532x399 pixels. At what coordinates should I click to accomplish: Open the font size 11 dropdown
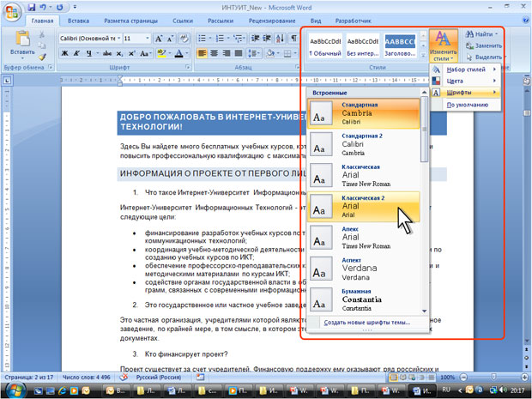tap(148, 39)
